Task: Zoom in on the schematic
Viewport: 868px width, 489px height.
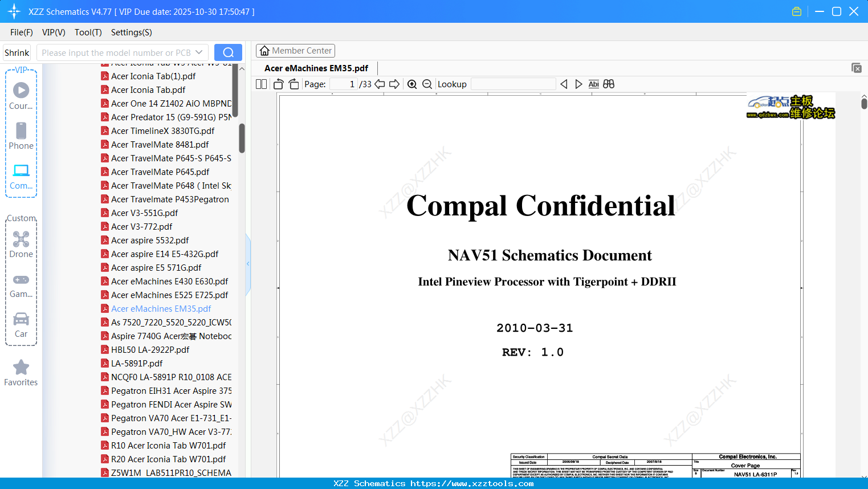Action: click(412, 84)
